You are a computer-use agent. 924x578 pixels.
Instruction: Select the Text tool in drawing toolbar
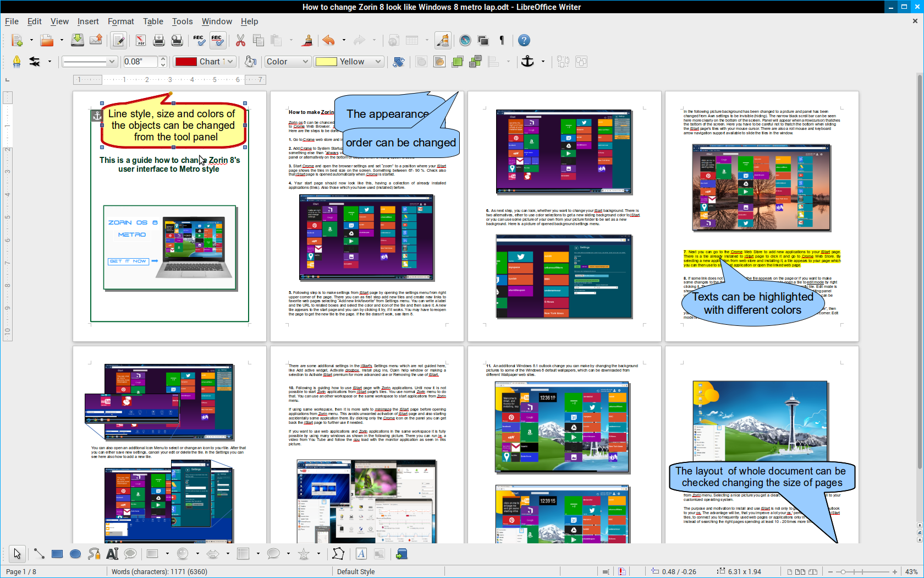(112, 554)
